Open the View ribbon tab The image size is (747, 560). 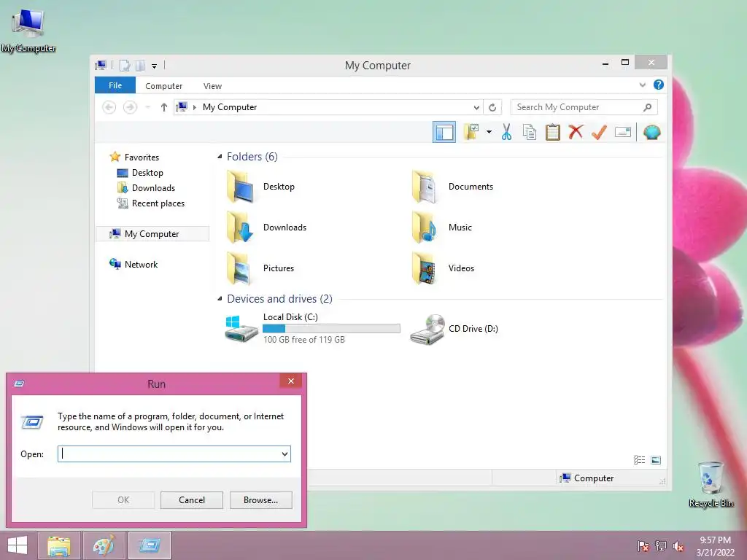click(x=212, y=86)
